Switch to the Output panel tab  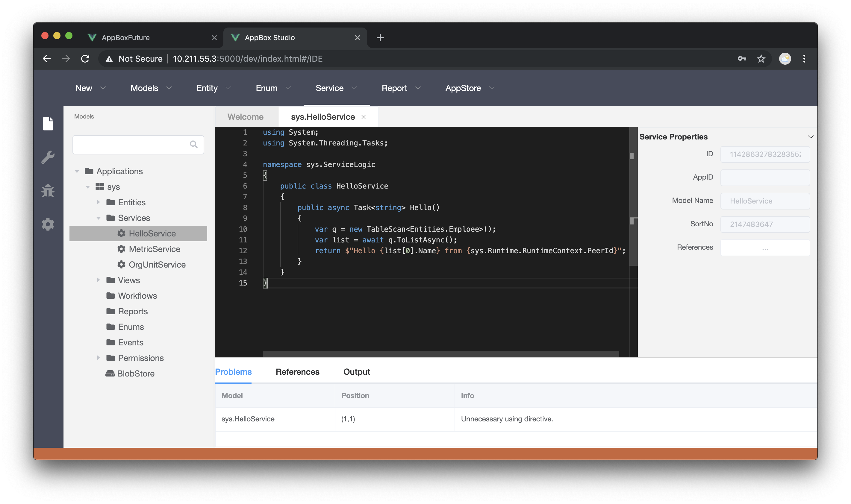point(356,372)
